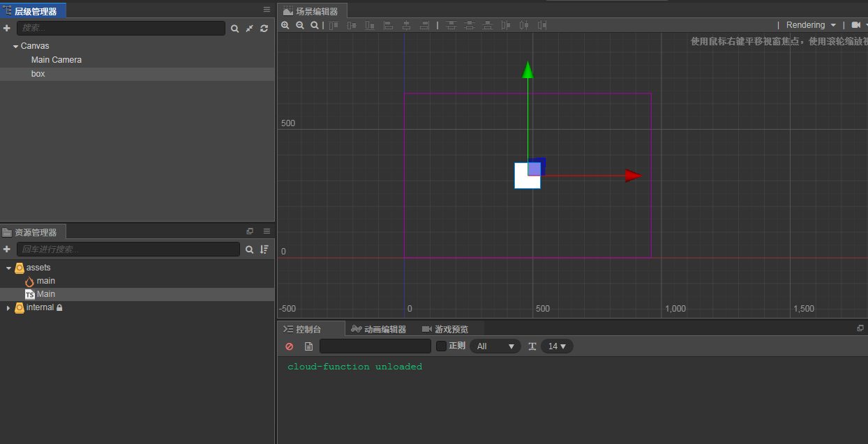Click the zoom out magnifier in scene toolbar

(x=300, y=25)
